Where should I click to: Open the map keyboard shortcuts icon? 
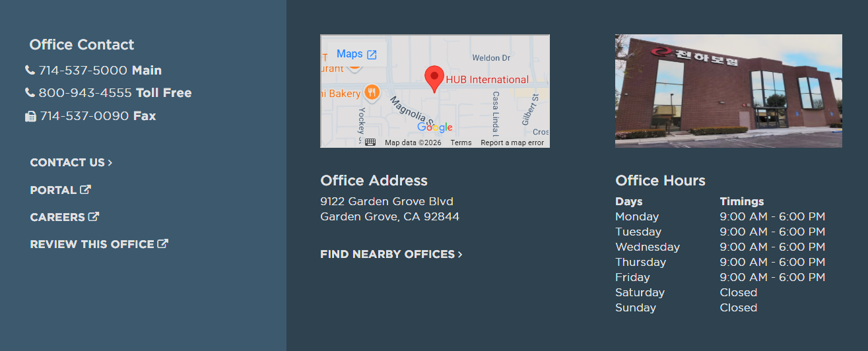pos(370,143)
